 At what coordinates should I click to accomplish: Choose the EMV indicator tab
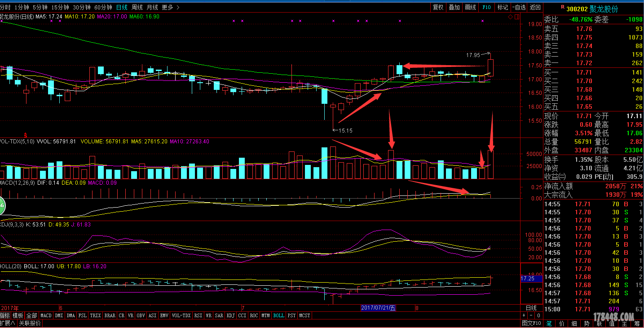(164, 315)
